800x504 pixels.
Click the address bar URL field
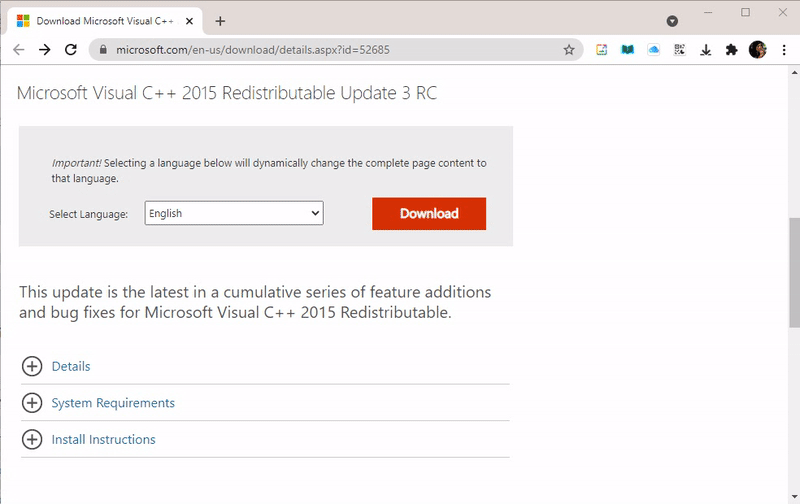coord(330,50)
